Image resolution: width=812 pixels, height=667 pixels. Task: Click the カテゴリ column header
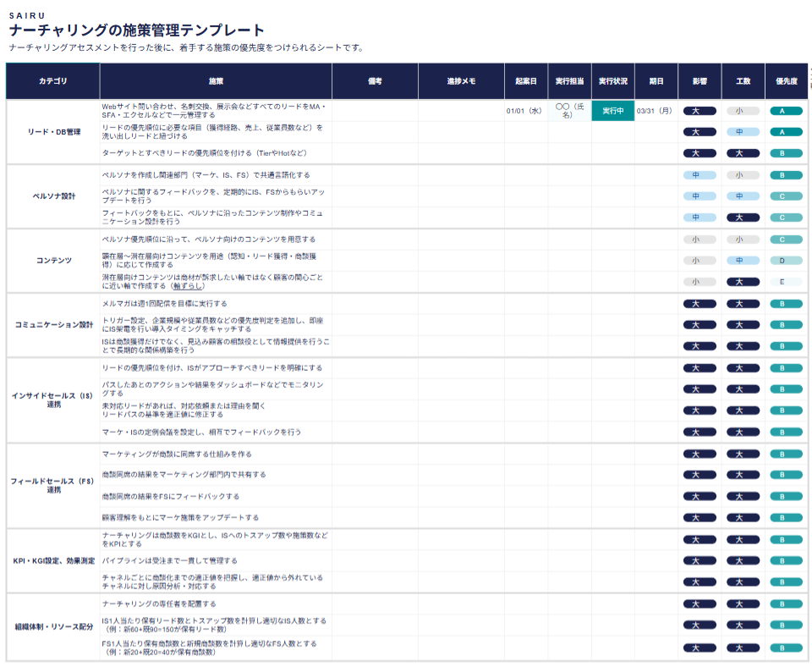click(x=52, y=81)
